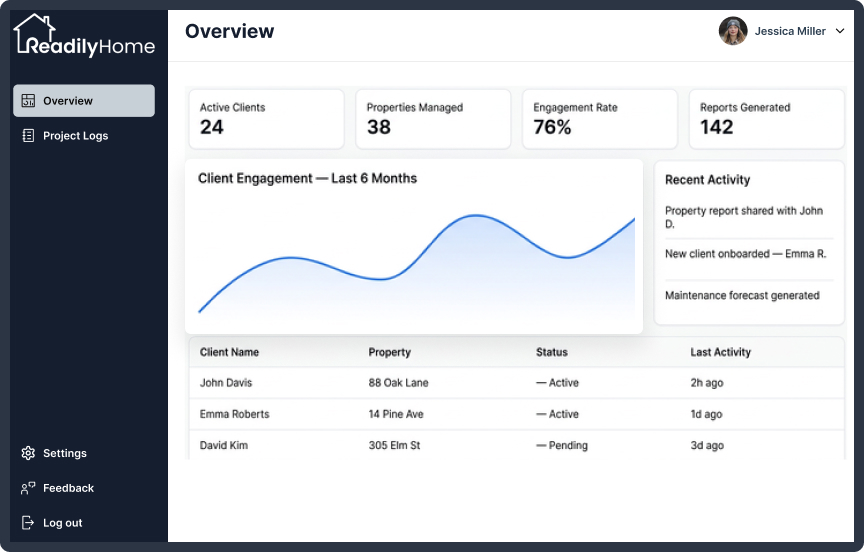
Task: Select Overview in the sidebar
Action: (84, 100)
